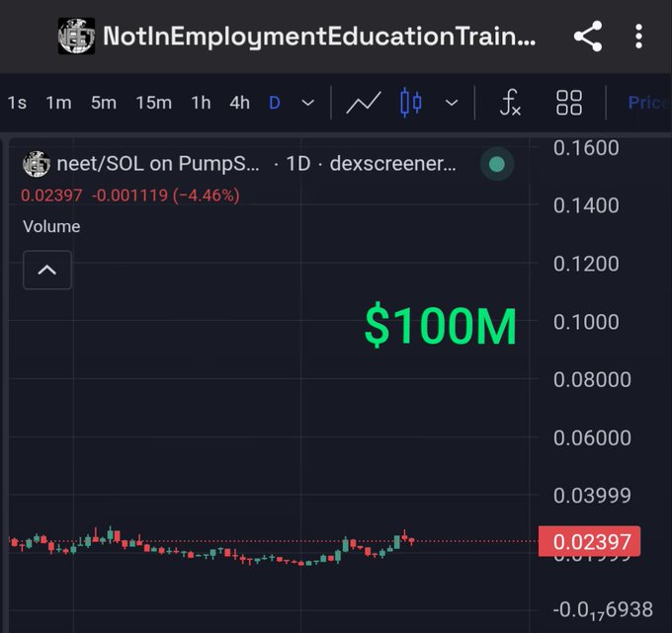
Task: Click the 0.1000 price axis label
Action: click(x=586, y=322)
